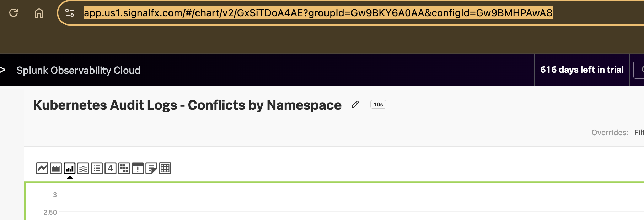Click the Splunk Observability Cloud text link
Viewport: 644px width, 220px height.
pos(79,70)
